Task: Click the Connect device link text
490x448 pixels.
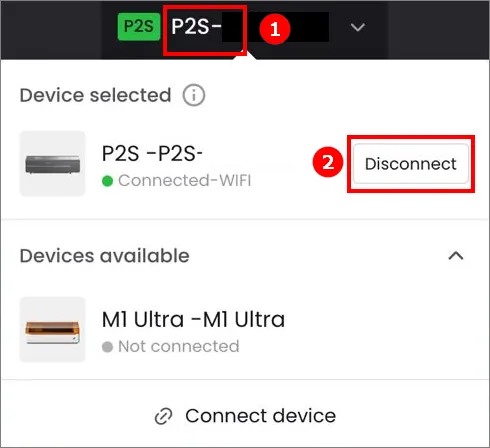Action: (x=261, y=416)
